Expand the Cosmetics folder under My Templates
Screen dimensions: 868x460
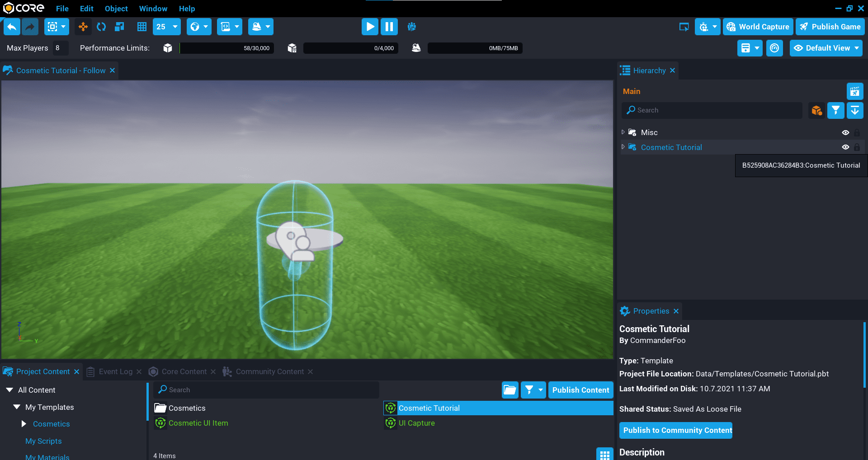pyautogui.click(x=24, y=424)
